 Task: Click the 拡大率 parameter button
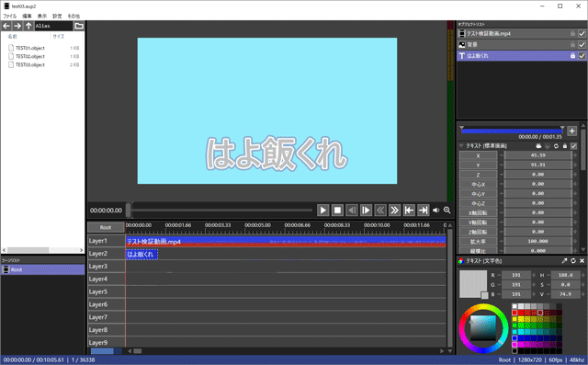pyautogui.click(x=478, y=241)
